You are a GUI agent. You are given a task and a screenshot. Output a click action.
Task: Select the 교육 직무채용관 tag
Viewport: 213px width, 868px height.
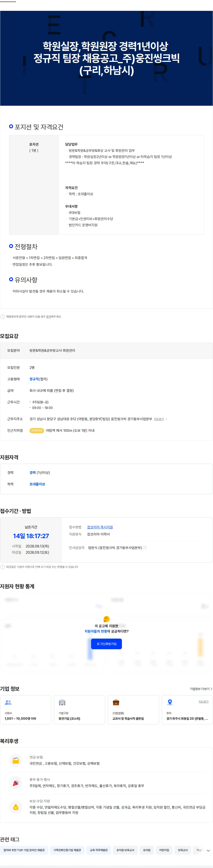click(99, 850)
